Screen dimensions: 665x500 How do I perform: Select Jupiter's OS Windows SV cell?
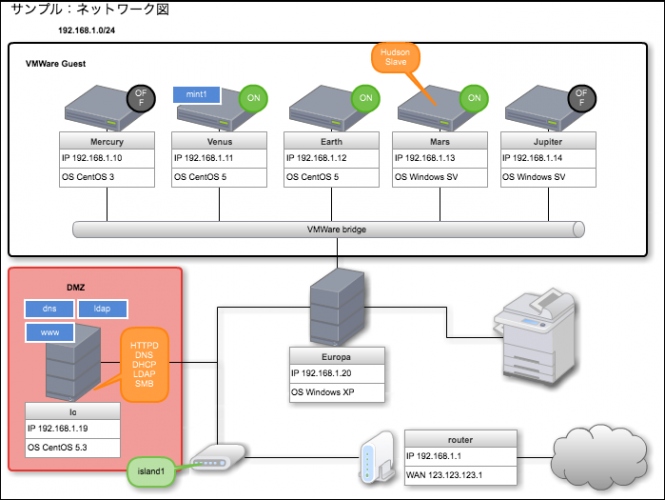[x=548, y=178]
